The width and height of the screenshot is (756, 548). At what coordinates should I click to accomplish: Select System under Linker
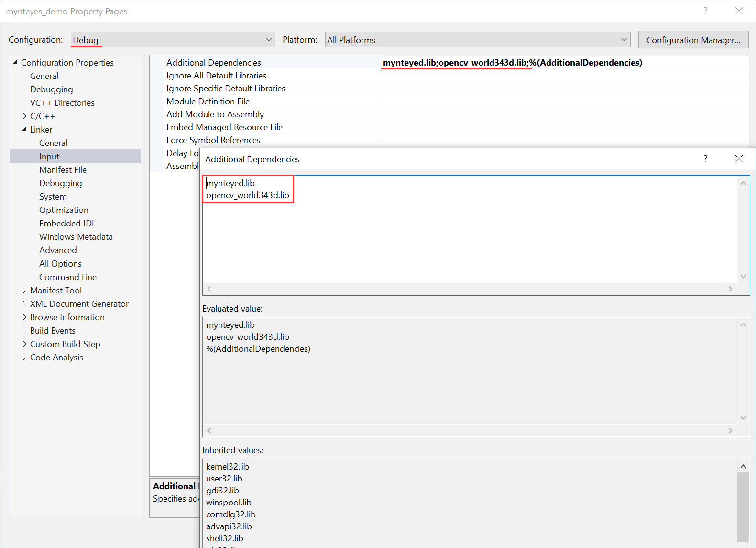pos(53,197)
